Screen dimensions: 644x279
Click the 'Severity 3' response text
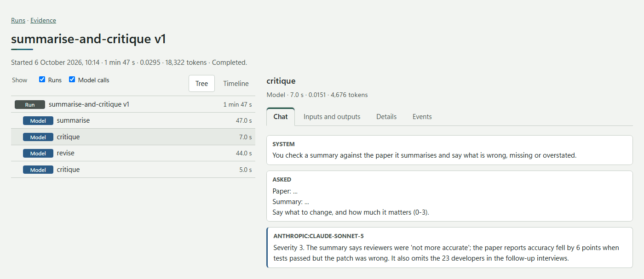(x=446, y=253)
